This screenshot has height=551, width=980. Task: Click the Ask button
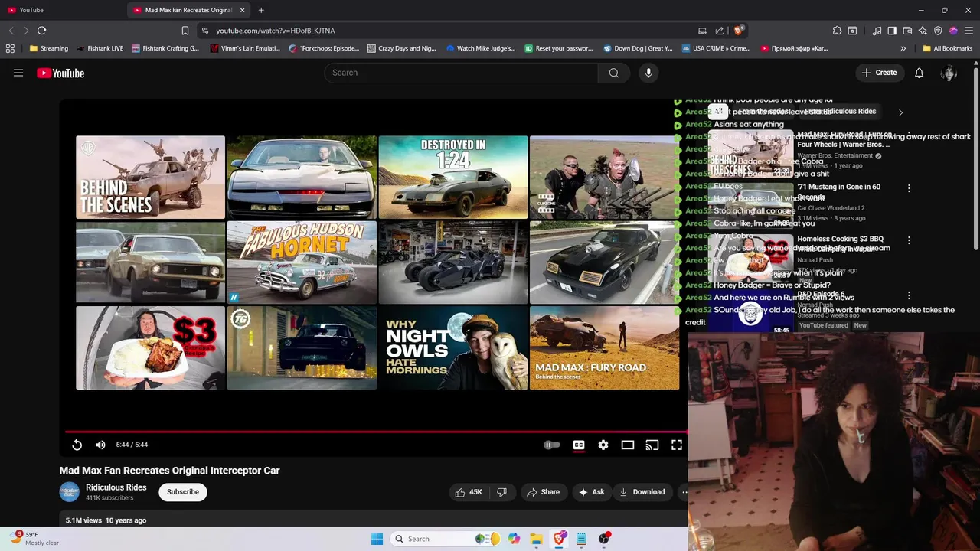(592, 492)
